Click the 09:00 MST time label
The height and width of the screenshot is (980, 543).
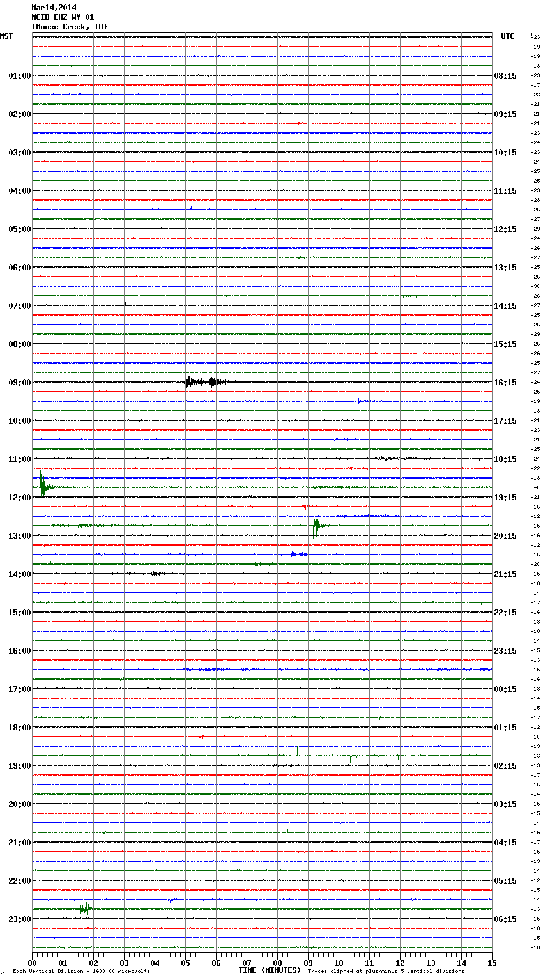(x=20, y=383)
